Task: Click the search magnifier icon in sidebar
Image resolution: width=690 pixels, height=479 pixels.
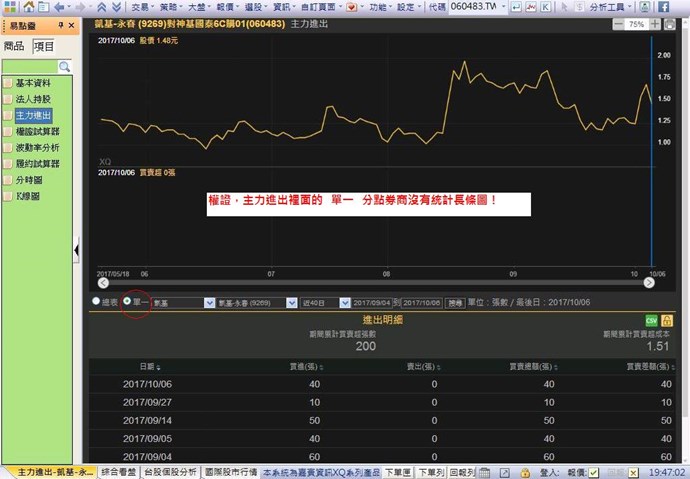Action: [x=65, y=66]
